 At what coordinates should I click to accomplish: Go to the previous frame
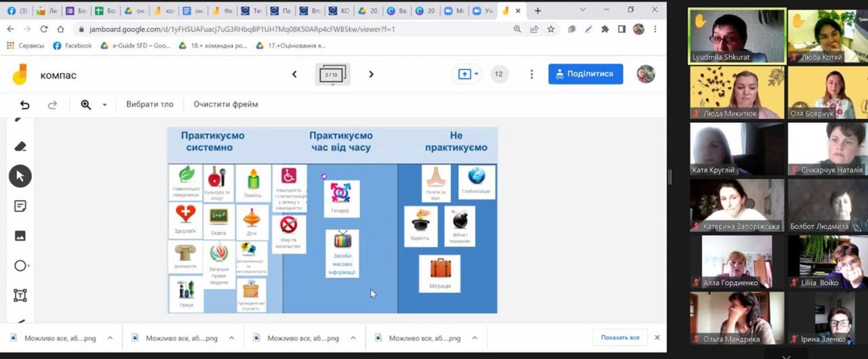(x=294, y=74)
